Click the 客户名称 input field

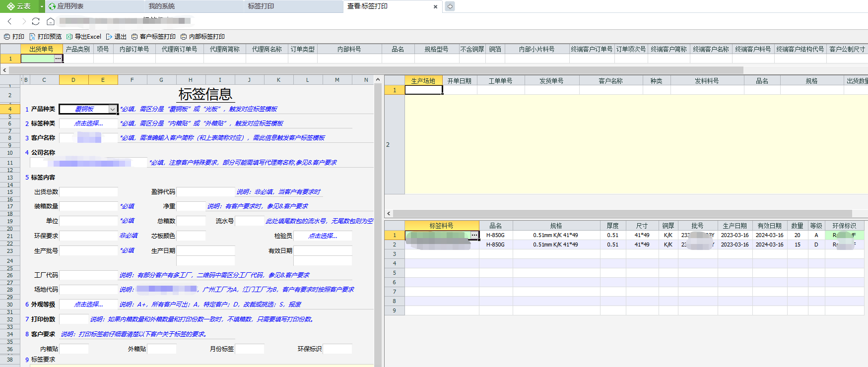coord(88,138)
